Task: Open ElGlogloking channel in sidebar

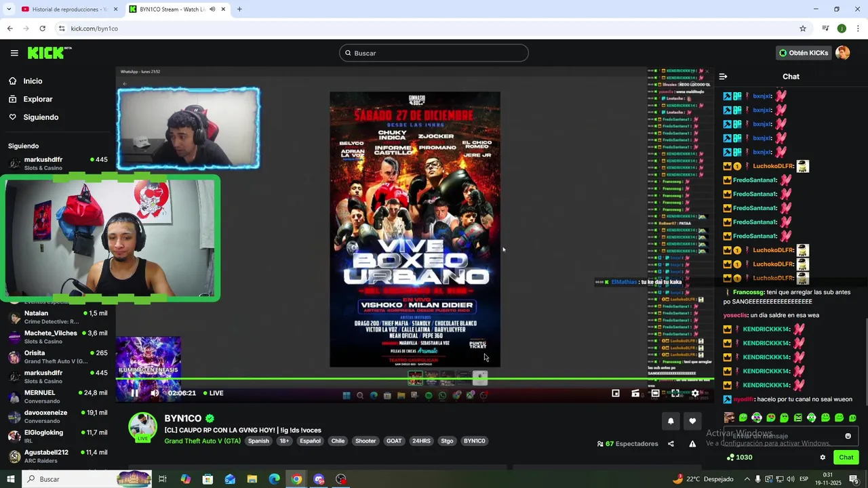Action: click(58, 436)
